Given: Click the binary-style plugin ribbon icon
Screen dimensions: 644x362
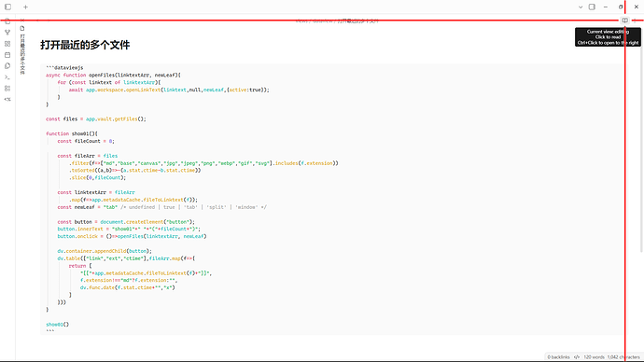Looking at the screenshot, I should click(x=7, y=89).
